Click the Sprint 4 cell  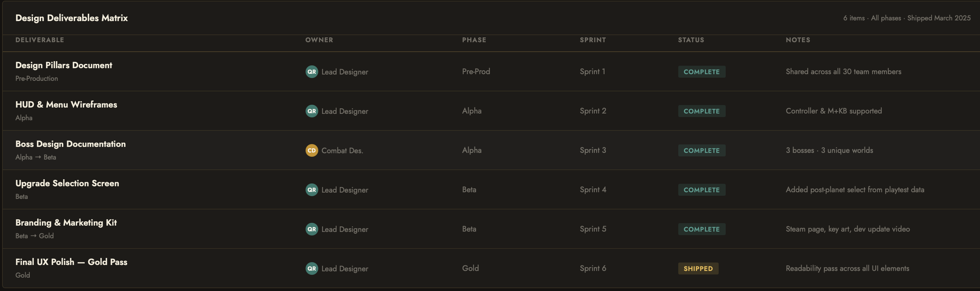click(593, 190)
